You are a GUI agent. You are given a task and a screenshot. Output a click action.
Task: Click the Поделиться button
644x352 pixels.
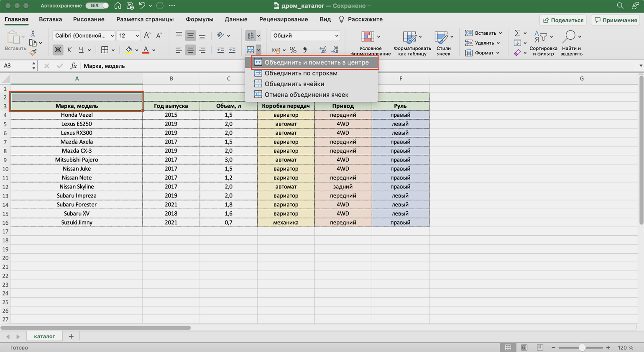563,20
